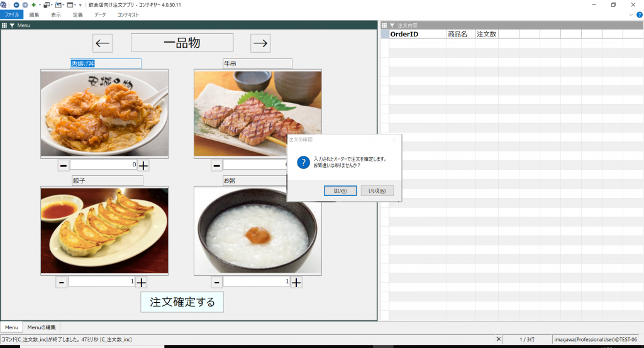Expand the ribbon chevron next to help icon
This screenshot has width=644, height=348.
[x=631, y=14]
